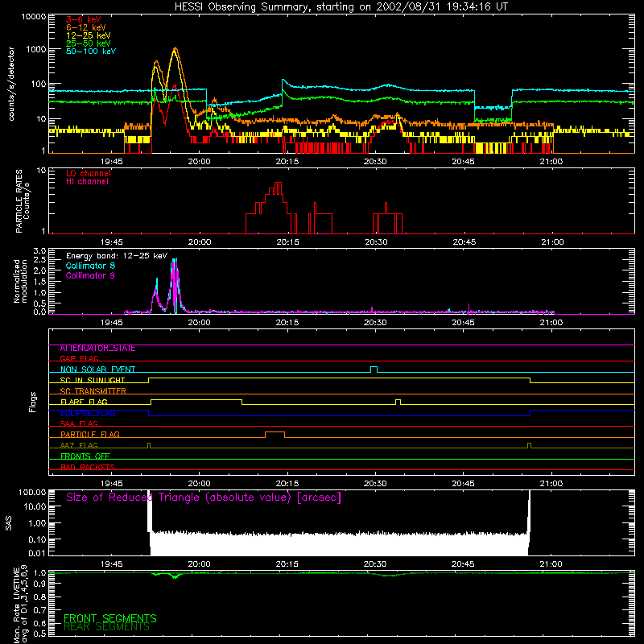Click the SAS axis label
The width and height of the screenshot is (644, 644).
coord(9,524)
